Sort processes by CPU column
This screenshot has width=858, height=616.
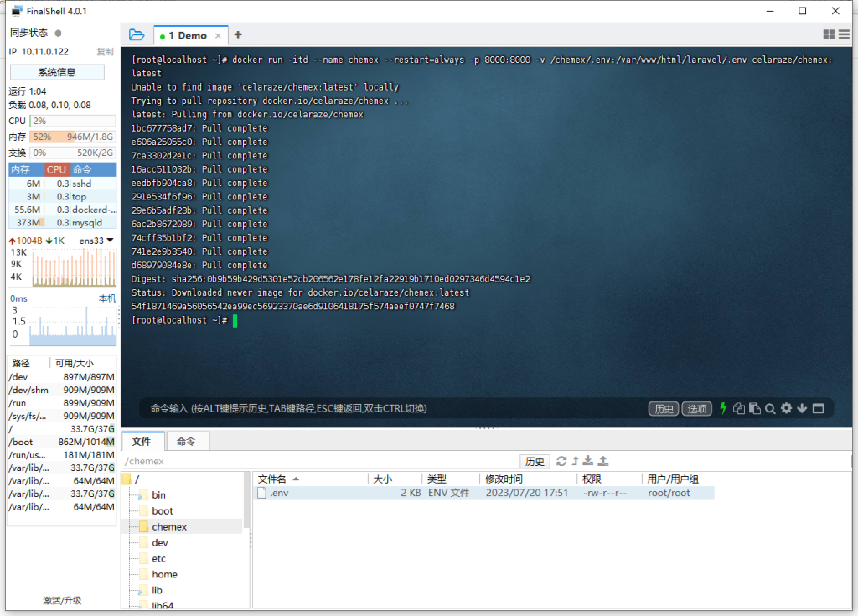(56, 169)
